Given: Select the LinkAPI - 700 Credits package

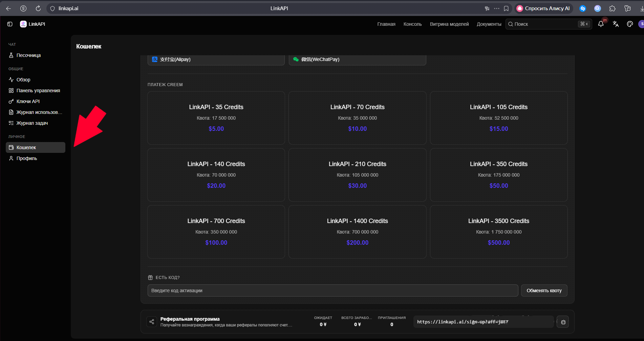Looking at the screenshot, I should tap(216, 232).
